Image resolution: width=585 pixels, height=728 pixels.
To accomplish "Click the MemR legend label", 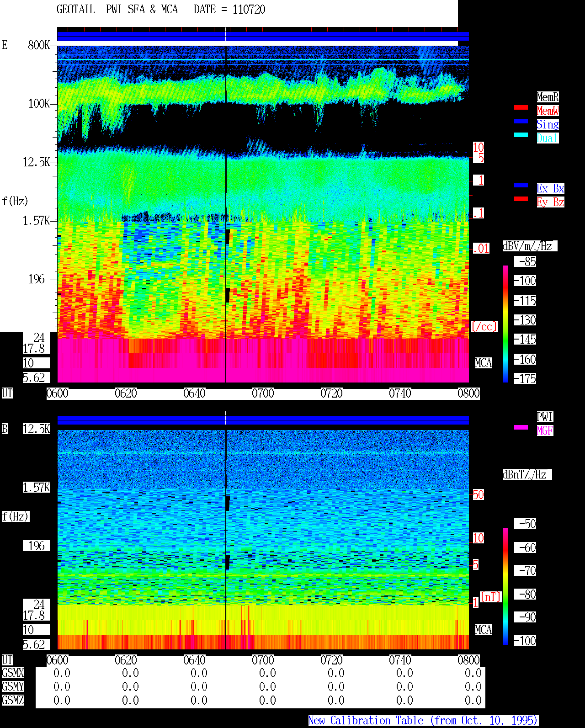I will click(x=548, y=97).
